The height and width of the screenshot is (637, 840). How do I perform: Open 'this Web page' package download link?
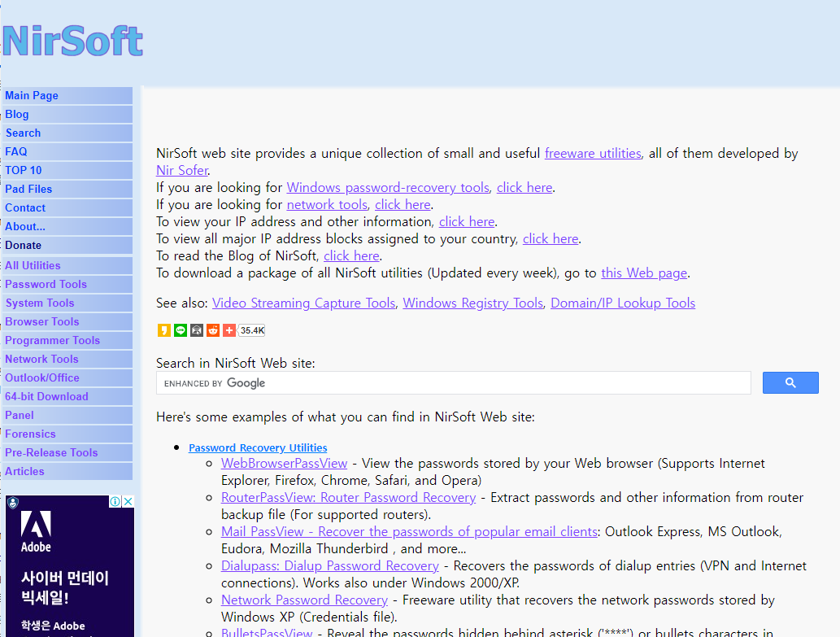tap(644, 273)
